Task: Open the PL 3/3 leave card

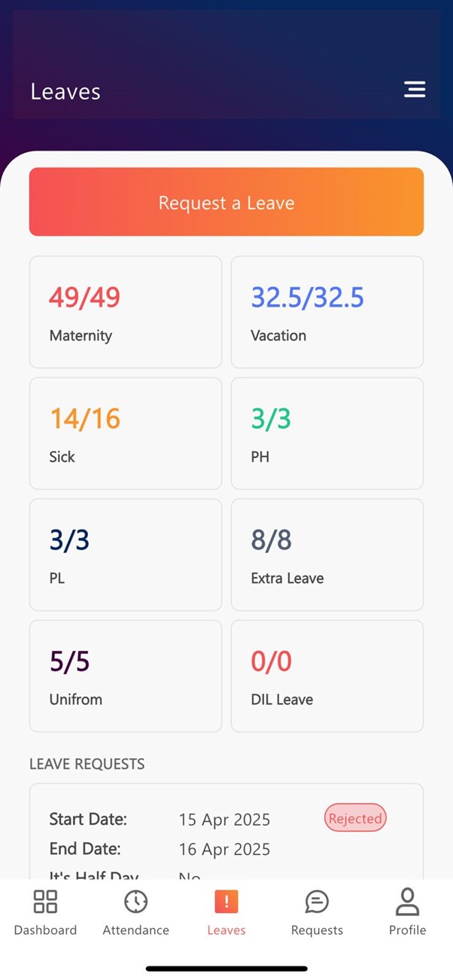Action: pyautogui.click(x=126, y=554)
